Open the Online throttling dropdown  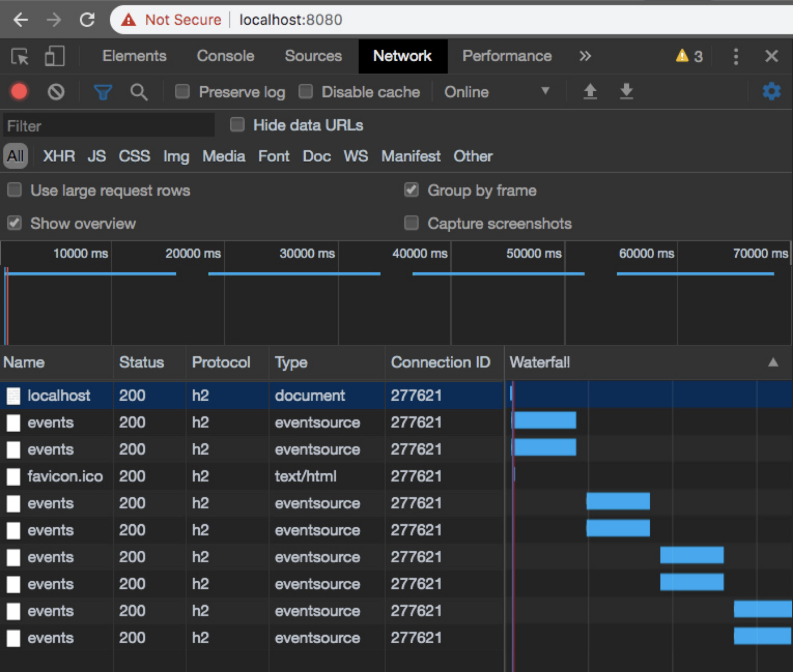496,92
